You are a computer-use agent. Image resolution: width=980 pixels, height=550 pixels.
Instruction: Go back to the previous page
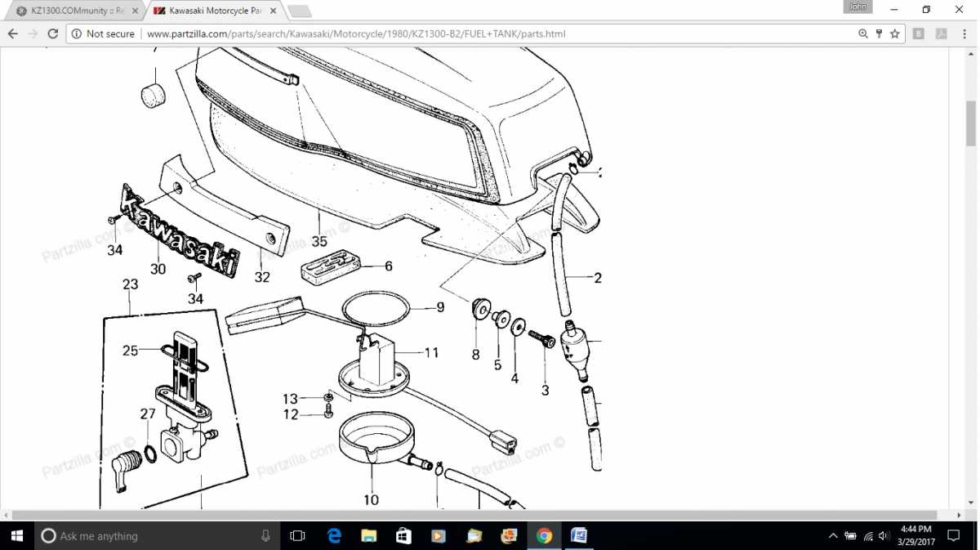coord(12,34)
